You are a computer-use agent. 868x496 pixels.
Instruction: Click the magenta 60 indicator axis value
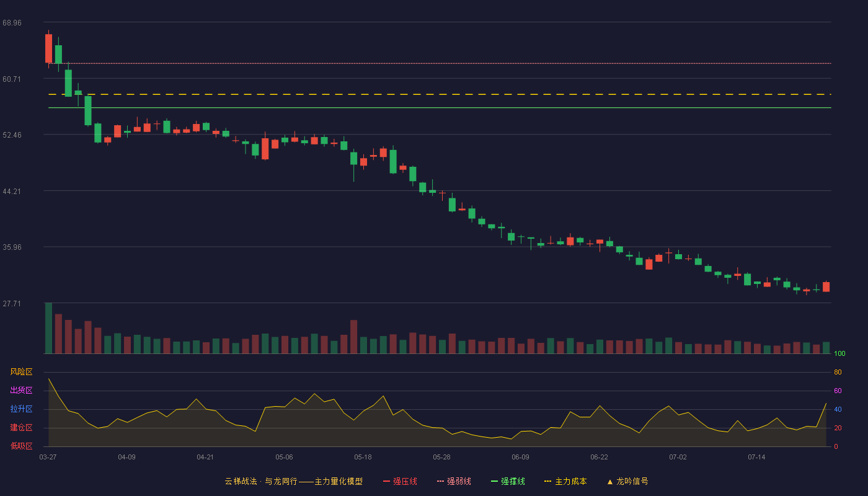pos(838,391)
